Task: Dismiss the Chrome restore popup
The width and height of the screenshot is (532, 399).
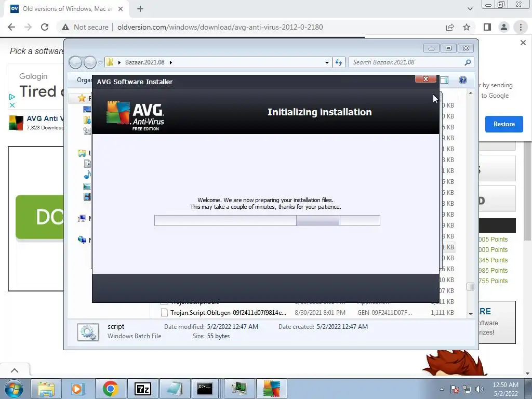Action: click(523, 43)
